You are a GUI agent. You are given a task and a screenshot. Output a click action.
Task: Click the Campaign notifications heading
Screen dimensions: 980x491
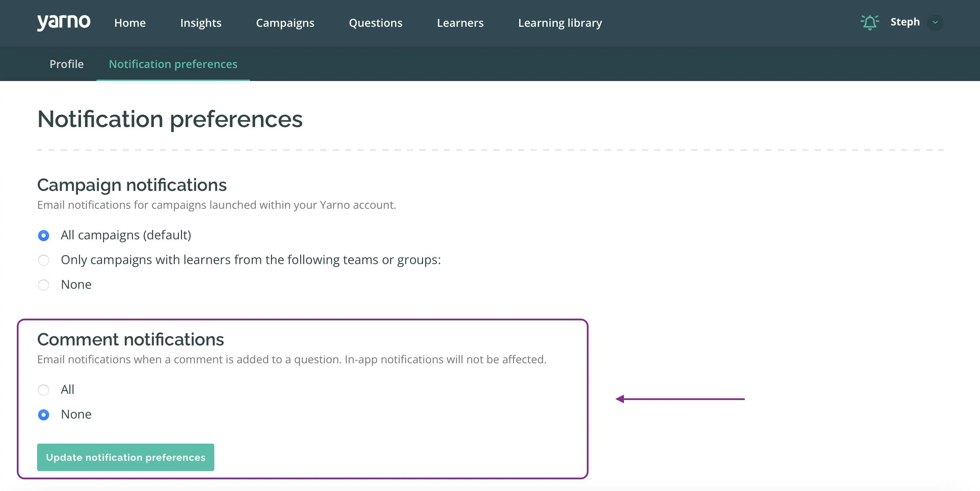tap(132, 185)
